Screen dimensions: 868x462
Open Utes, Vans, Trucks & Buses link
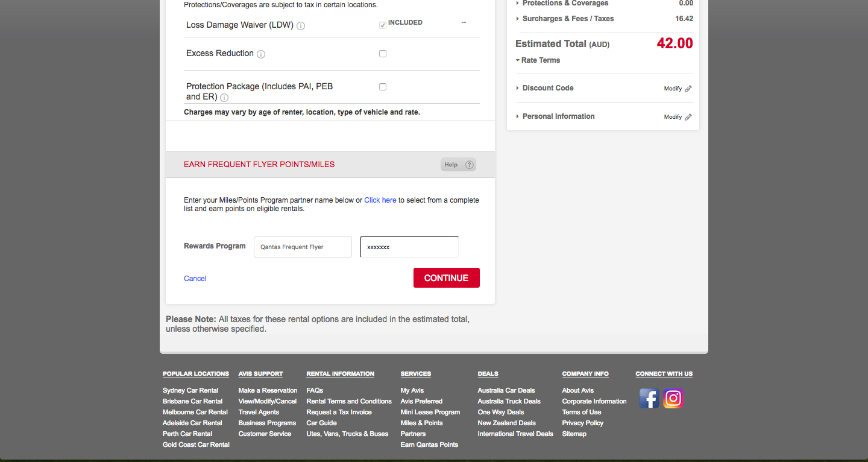(x=347, y=434)
